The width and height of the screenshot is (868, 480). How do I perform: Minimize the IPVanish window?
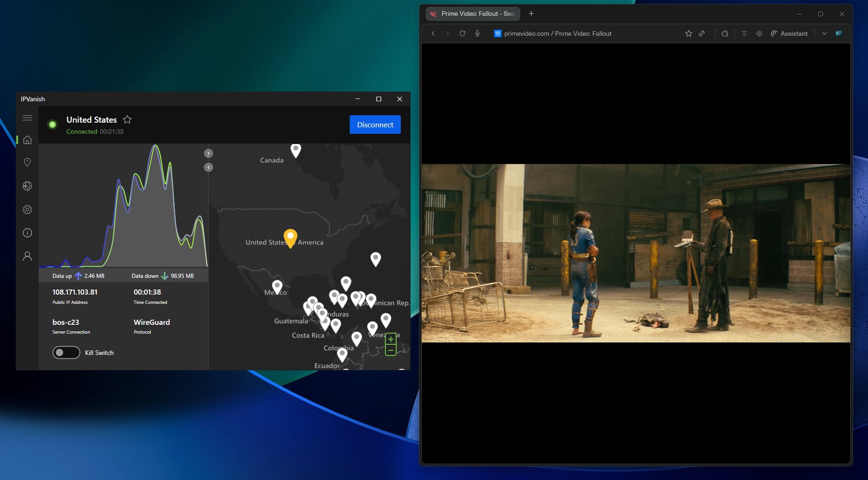(358, 99)
